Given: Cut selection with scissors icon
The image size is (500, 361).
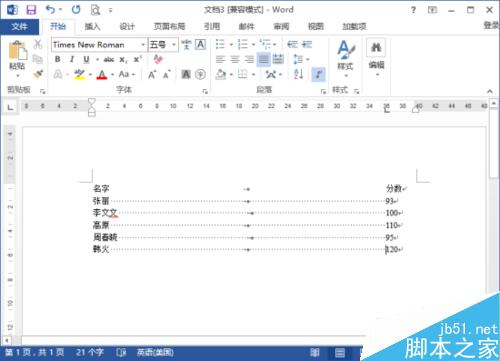Looking at the screenshot, I should [x=38, y=44].
